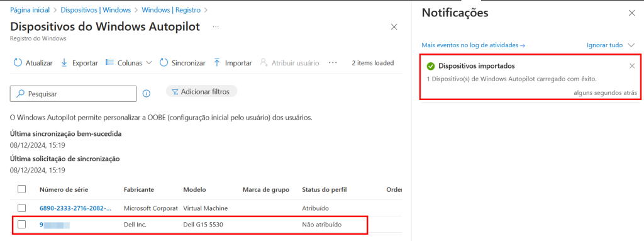Open the ellipsis beside the page title
This screenshot has height=241, width=644.
tap(216, 26)
